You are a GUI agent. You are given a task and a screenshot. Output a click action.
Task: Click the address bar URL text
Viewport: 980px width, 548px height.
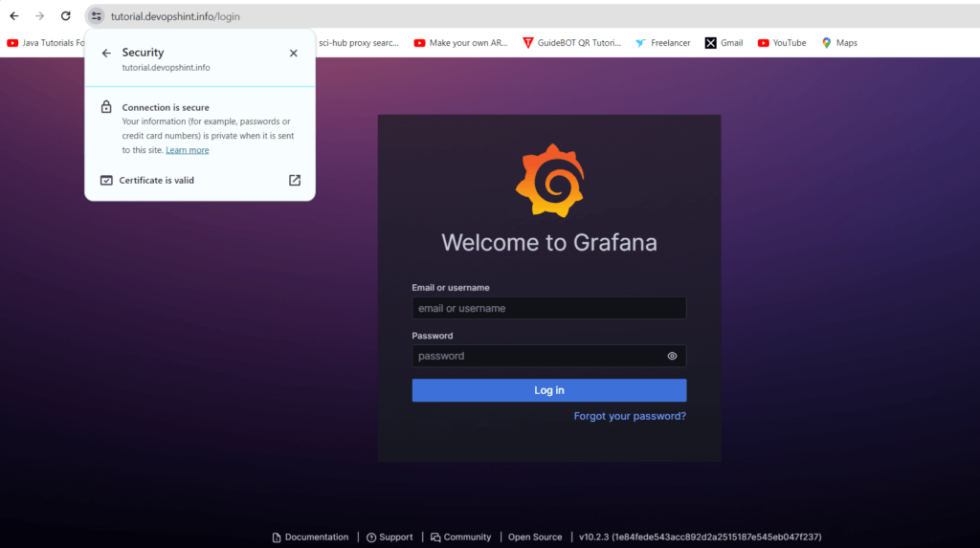click(x=175, y=17)
